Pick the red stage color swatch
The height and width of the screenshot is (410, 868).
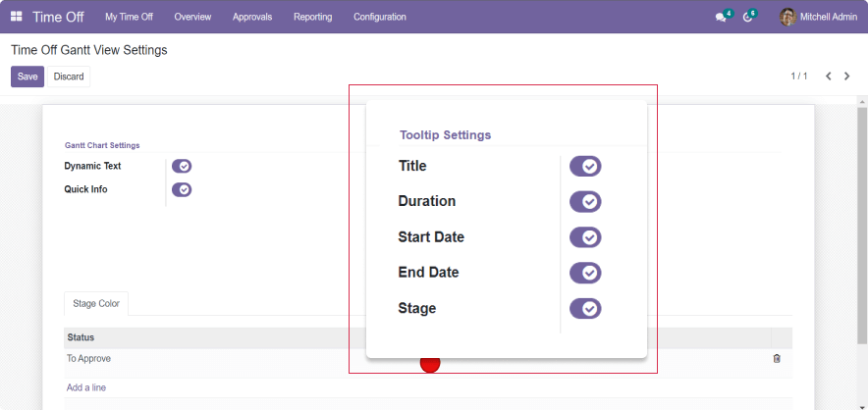coord(430,365)
